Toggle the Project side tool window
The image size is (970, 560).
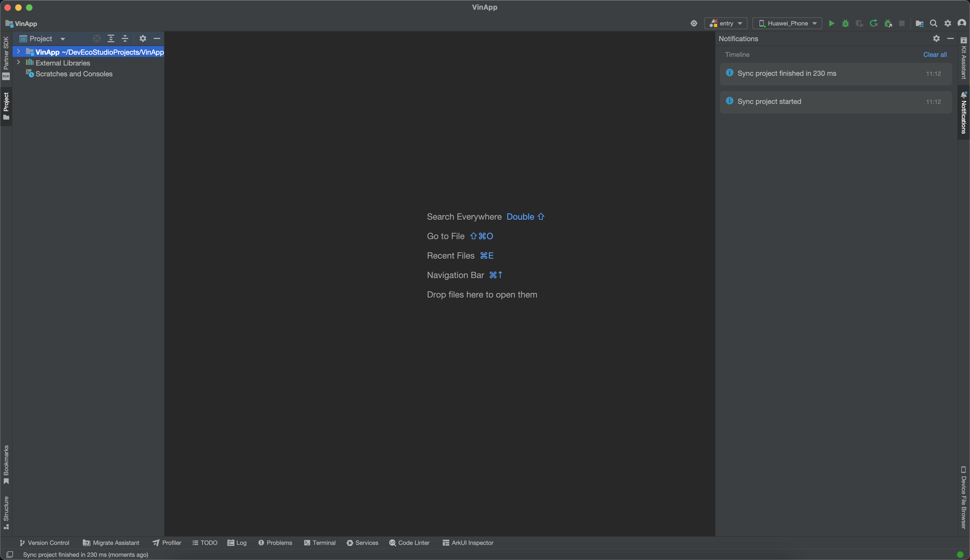[x=6, y=106]
